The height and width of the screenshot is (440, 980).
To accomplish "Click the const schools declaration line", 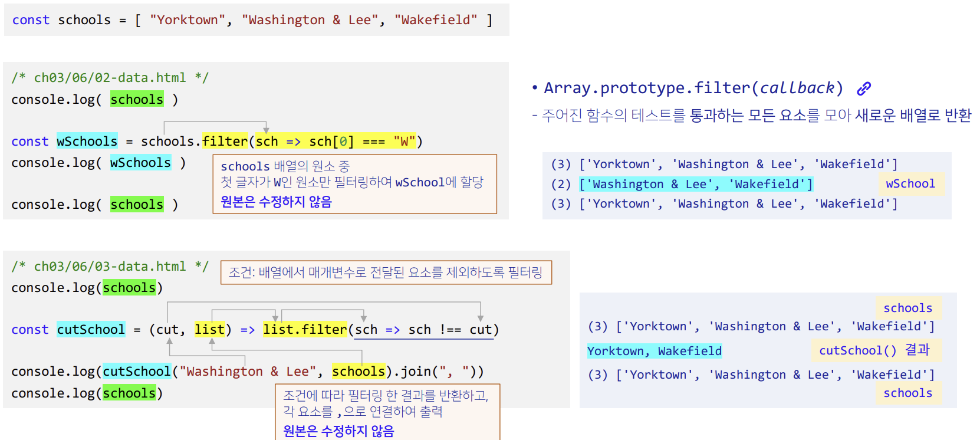I will (252, 20).
